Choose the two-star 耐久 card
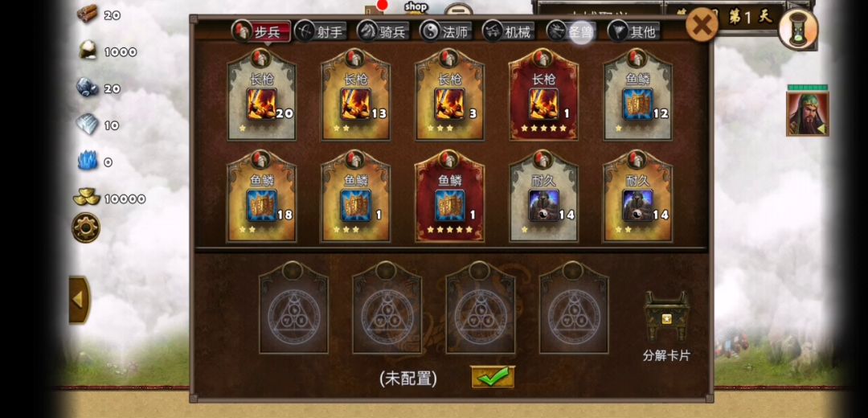Viewport: 868px width, 418px height. (637, 197)
